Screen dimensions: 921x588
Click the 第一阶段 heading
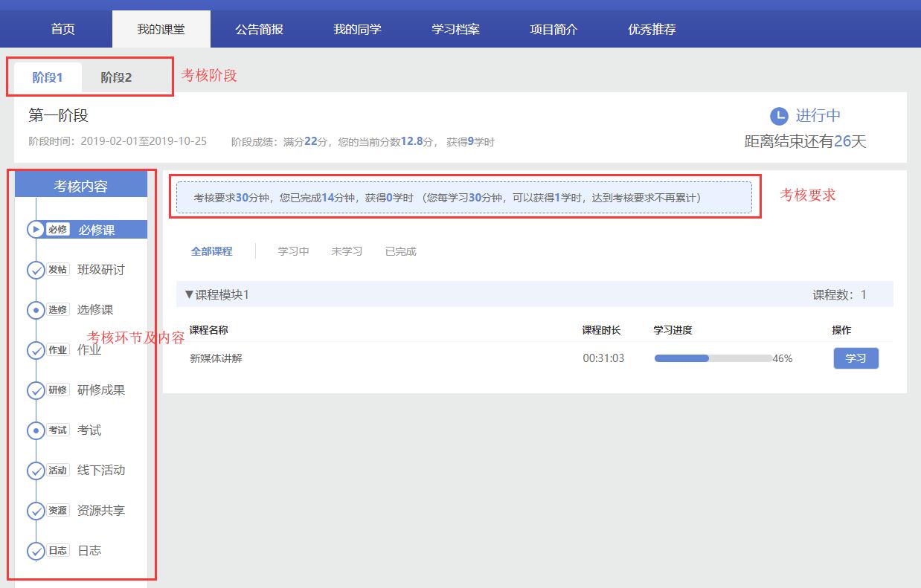coord(59,116)
